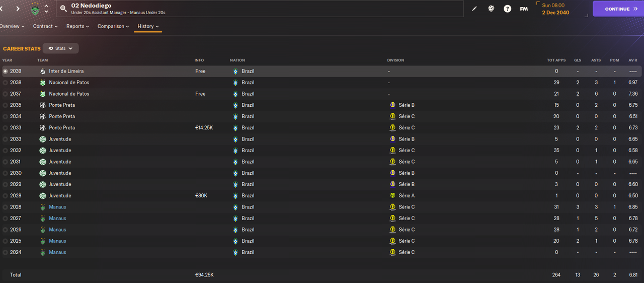This screenshot has width=644, height=283.
Task: Click the CAREER STATS heading
Action: point(22,49)
